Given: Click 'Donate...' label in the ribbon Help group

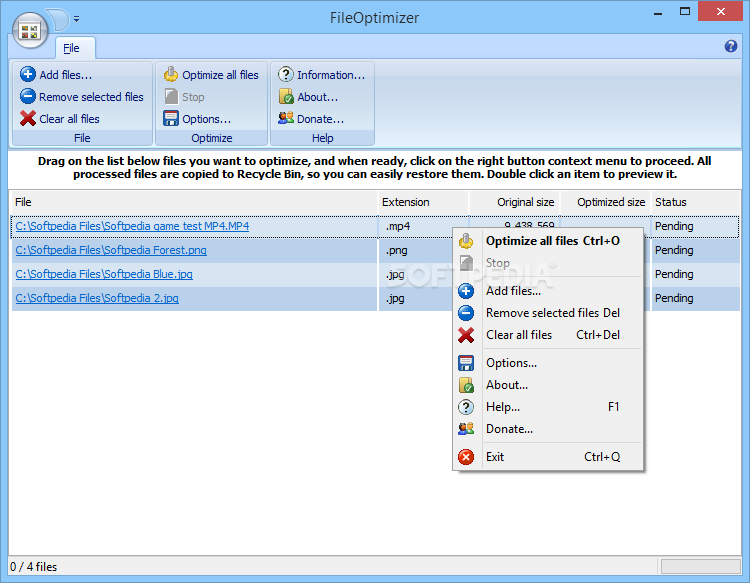Looking at the screenshot, I should tap(320, 119).
